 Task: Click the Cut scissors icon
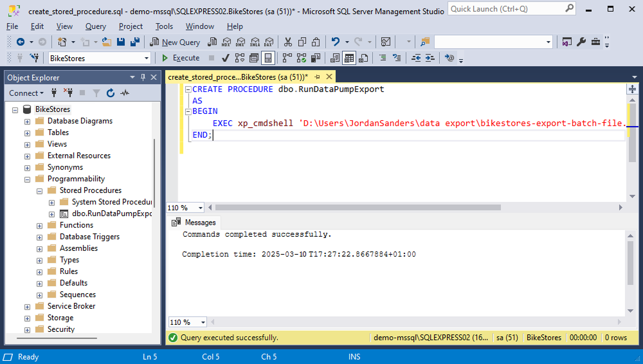click(x=288, y=42)
